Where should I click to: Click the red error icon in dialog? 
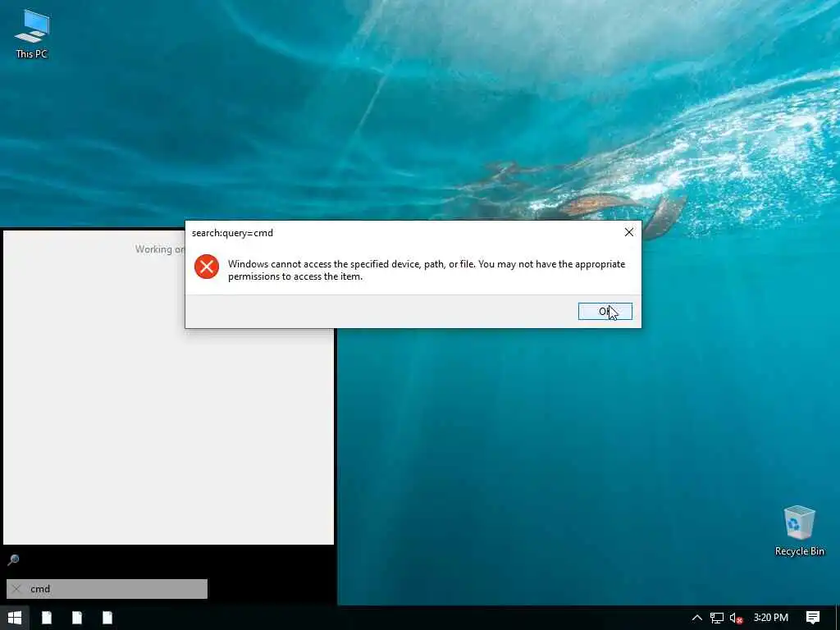tap(206, 267)
